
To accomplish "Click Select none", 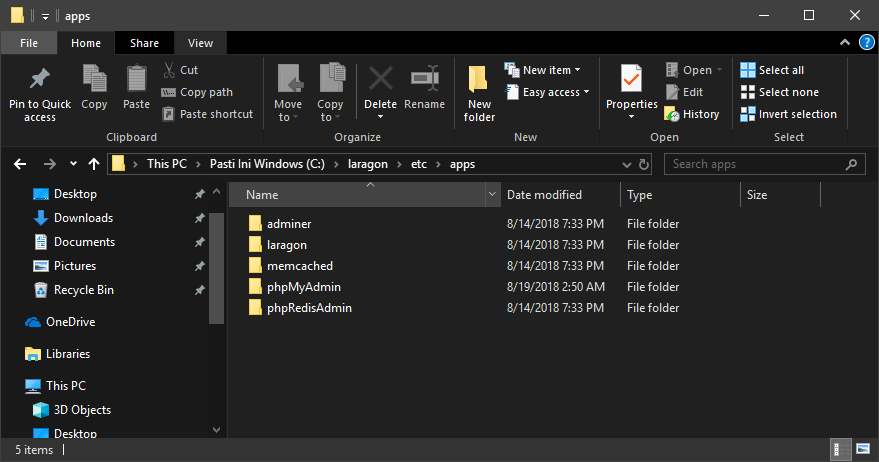I will pos(779,92).
